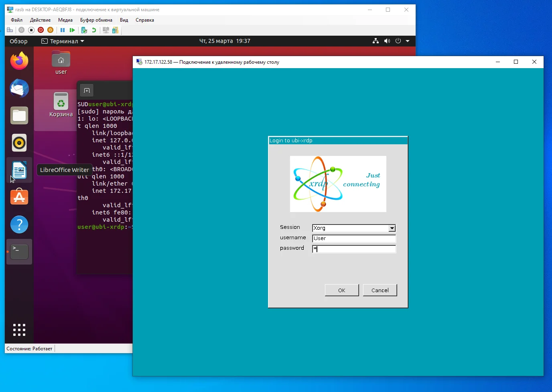Open the Terminal from the dock
Image resolution: width=552 pixels, height=392 pixels.
click(19, 252)
